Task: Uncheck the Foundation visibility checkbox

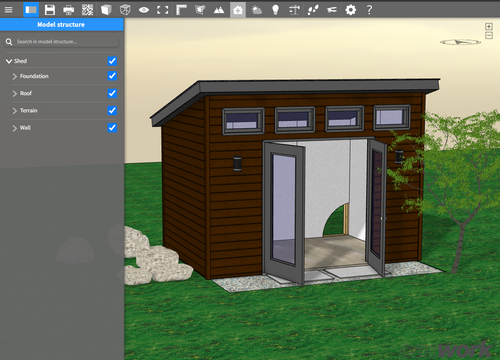Action: click(x=112, y=76)
